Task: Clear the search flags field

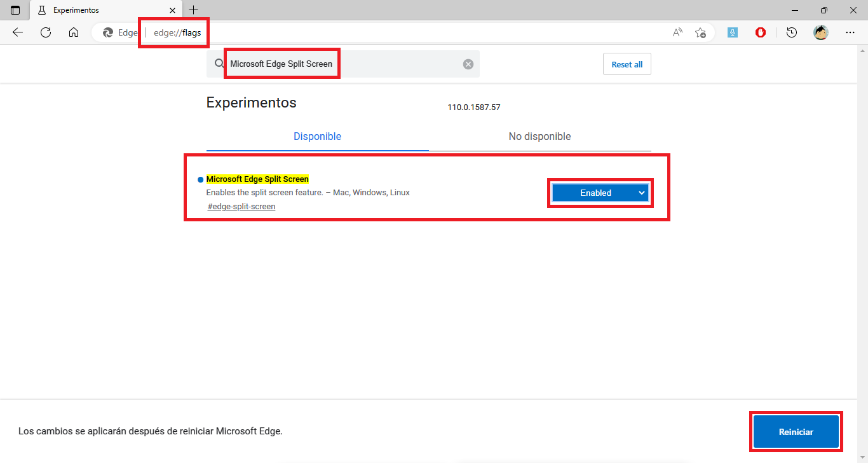Action: coord(468,64)
